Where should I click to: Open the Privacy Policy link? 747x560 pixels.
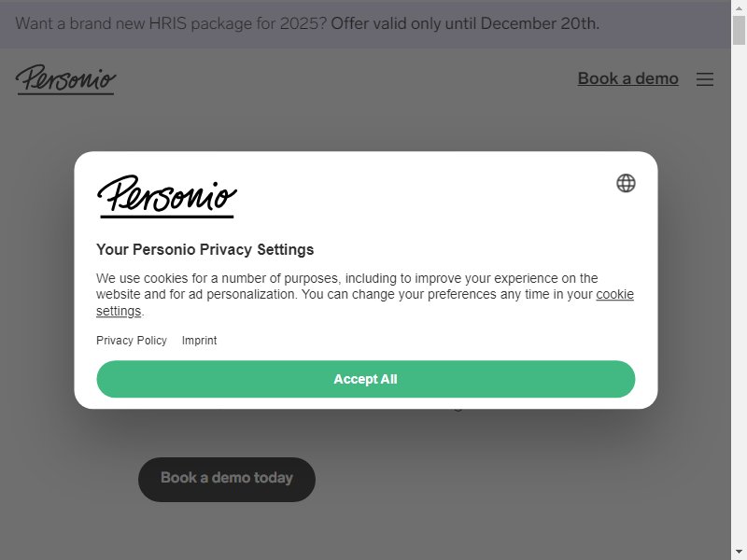point(132,341)
